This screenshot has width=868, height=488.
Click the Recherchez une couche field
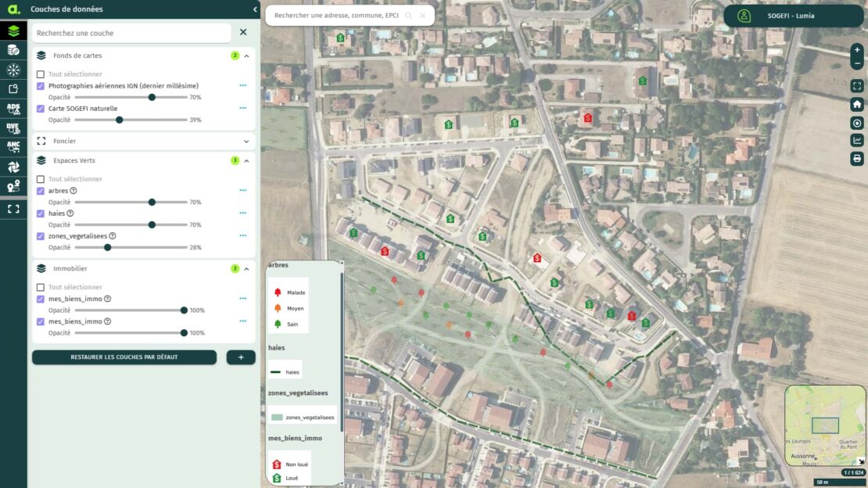click(131, 33)
